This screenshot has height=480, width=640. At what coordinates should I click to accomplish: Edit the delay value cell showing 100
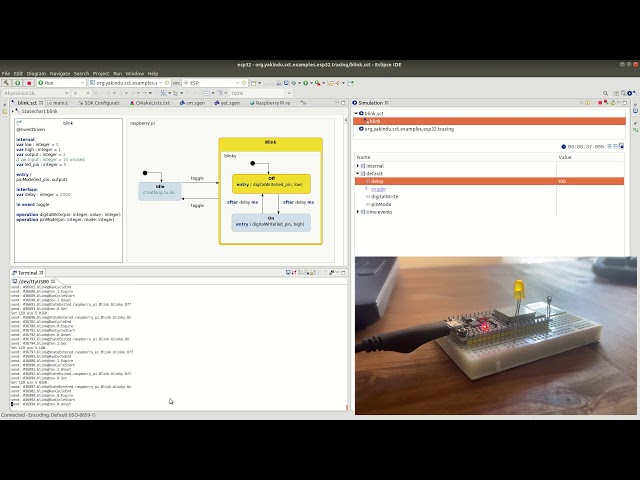click(590, 181)
